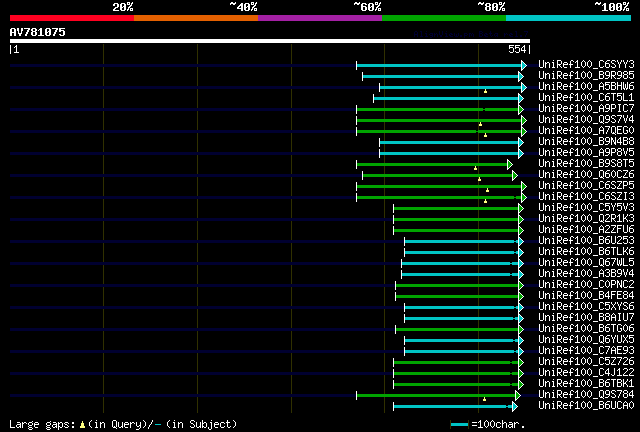Click the AV781075 query name
Image resolution: width=640 pixels, height=432 pixels.
click(x=38, y=32)
